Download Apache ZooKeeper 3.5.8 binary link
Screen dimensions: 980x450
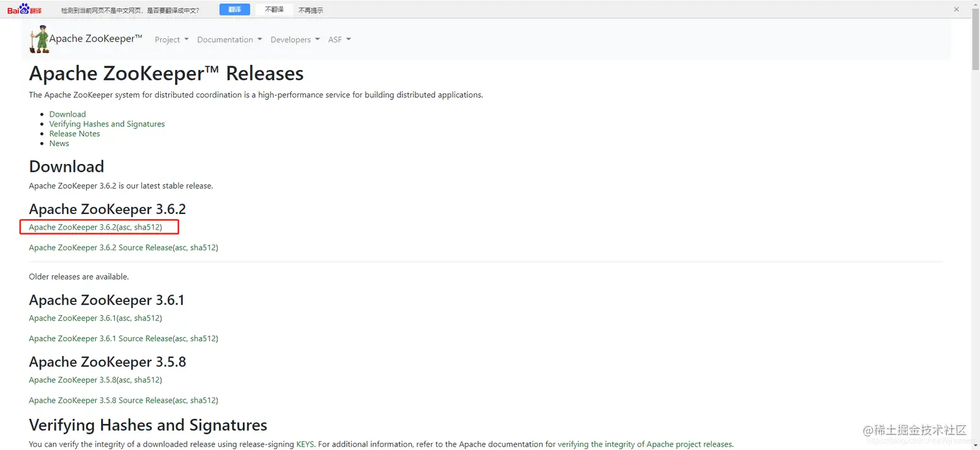click(x=73, y=380)
